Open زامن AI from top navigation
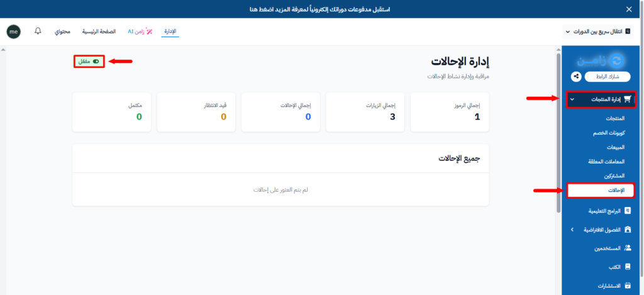This screenshot has width=644, height=295. 140,31
